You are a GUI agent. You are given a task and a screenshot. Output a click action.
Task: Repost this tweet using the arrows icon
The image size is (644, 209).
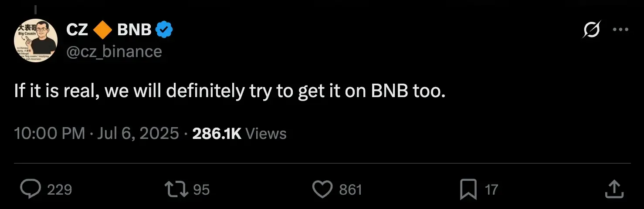(x=176, y=189)
